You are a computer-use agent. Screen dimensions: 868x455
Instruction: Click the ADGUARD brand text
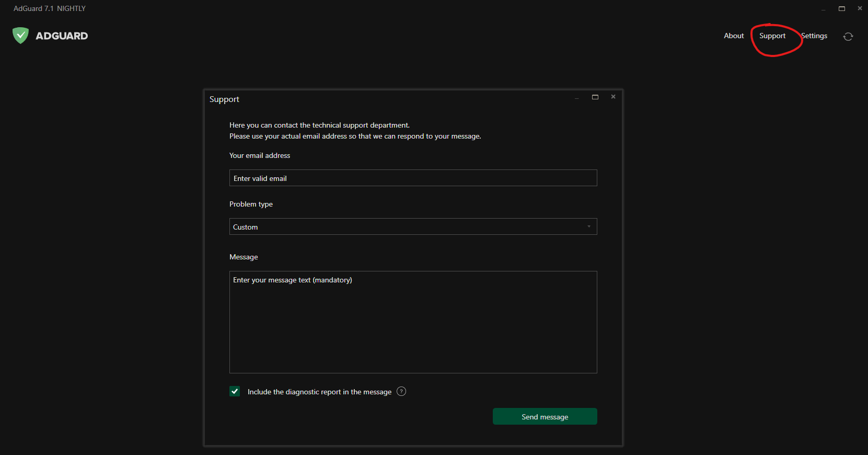click(62, 36)
